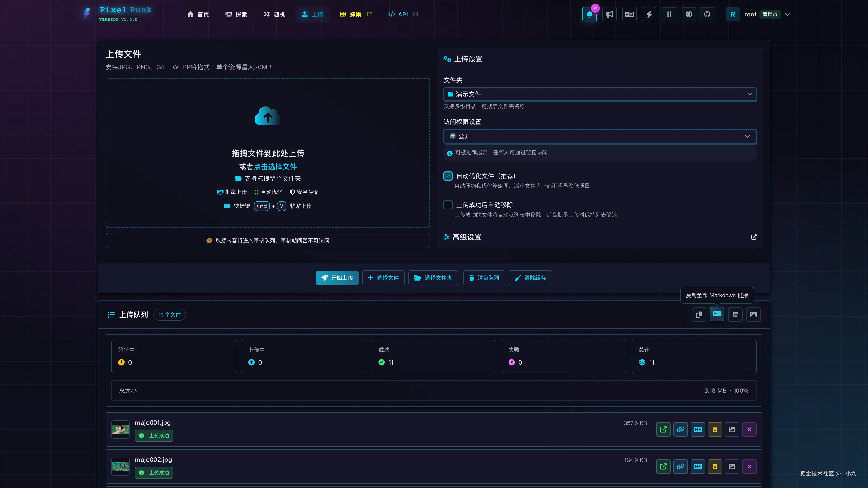This screenshot has width=868, height=488.
Task: Remove majo002.jpg from the queue
Action: pyautogui.click(x=749, y=467)
